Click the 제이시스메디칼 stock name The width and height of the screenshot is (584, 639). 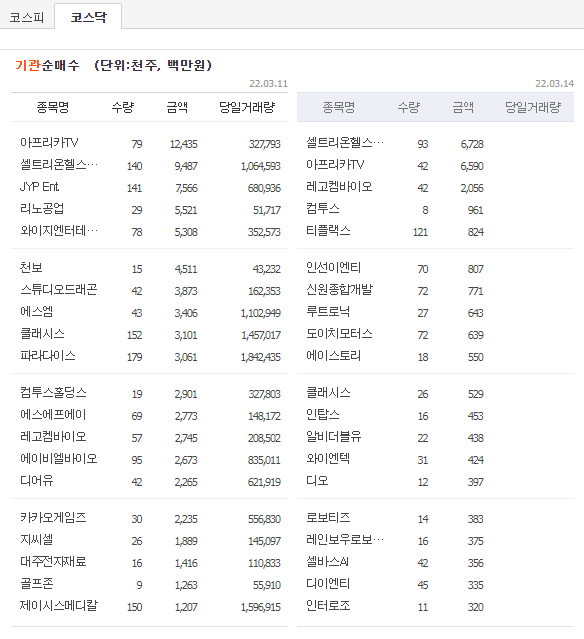pyautogui.click(x=59, y=606)
